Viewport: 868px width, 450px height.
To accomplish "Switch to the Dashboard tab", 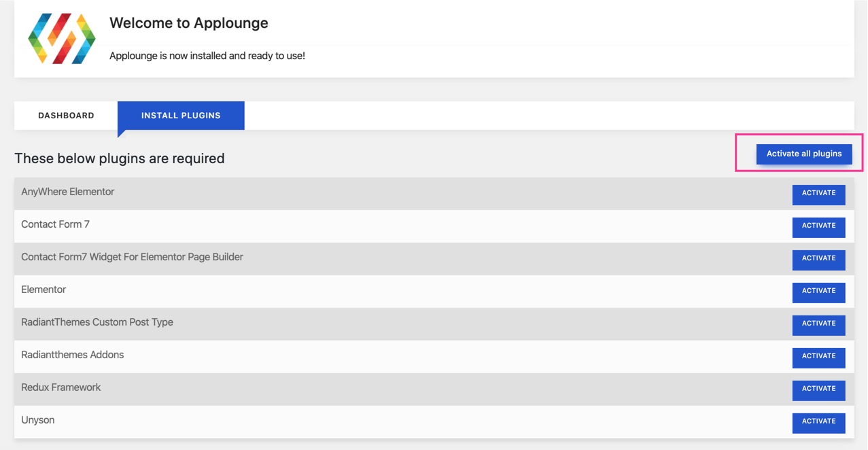I will 66,116.
